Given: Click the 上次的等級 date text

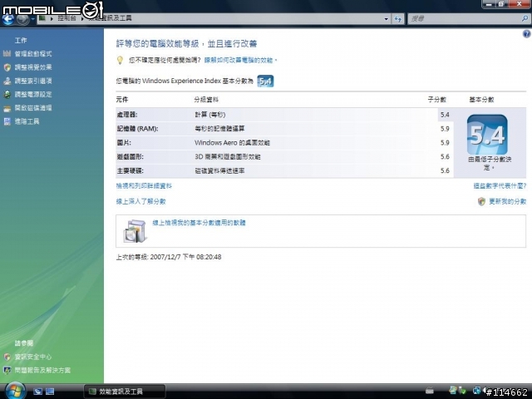Looking at the screenshot, I should click(169, 257).
